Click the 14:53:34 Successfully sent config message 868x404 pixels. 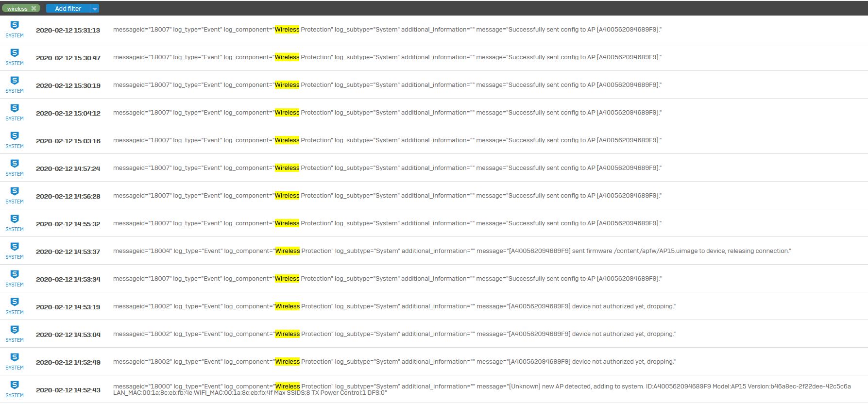point(388,279)
